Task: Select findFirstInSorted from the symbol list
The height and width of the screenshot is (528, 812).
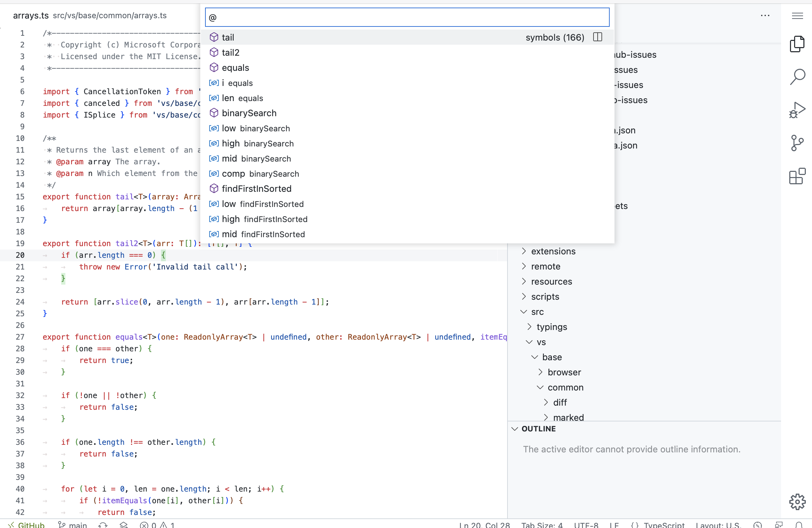Action: pos(256,188)
